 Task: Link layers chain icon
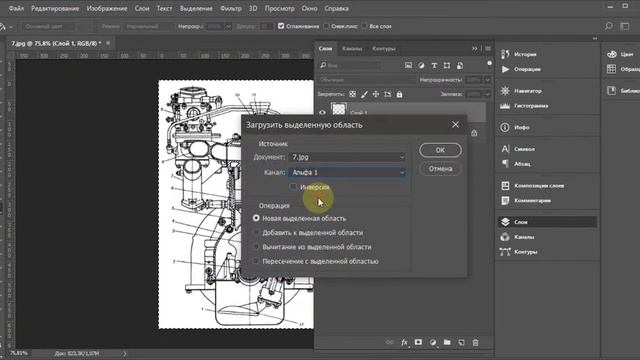click(x=390, y=342)
